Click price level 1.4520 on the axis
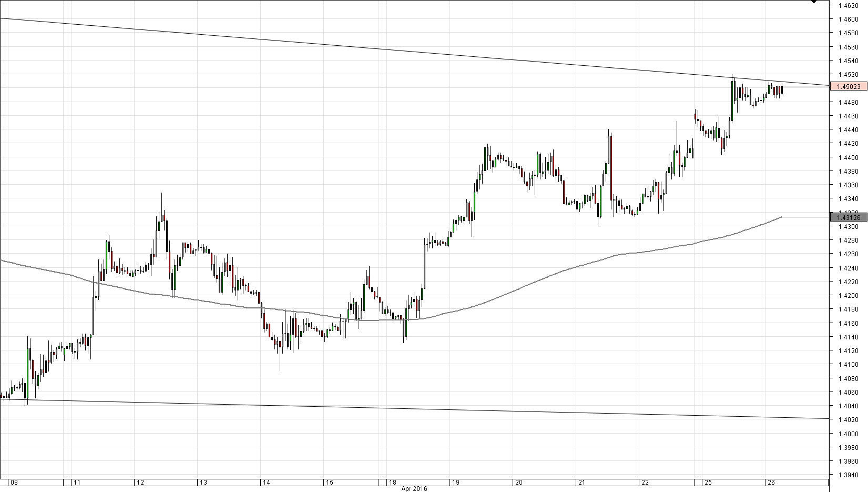Viewport: 868px width, 492px height. pos(850,75)
